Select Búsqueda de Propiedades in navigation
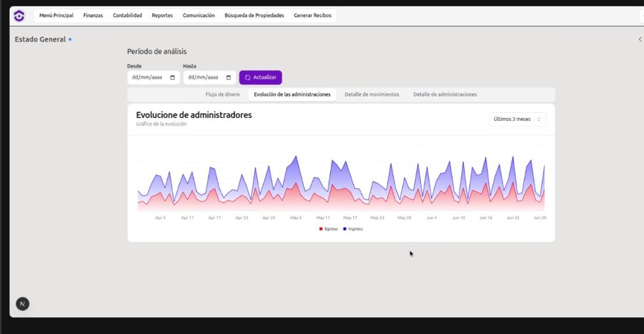 [254, 16]
